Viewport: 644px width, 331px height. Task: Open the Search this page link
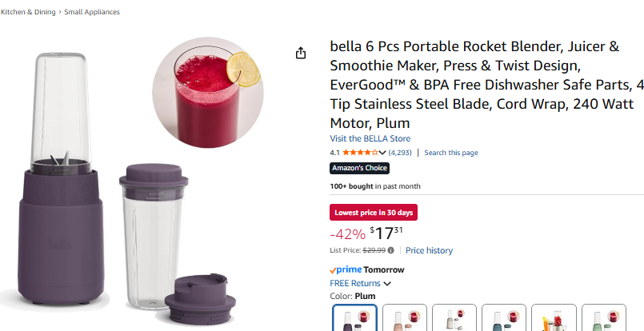coord(450,153)
